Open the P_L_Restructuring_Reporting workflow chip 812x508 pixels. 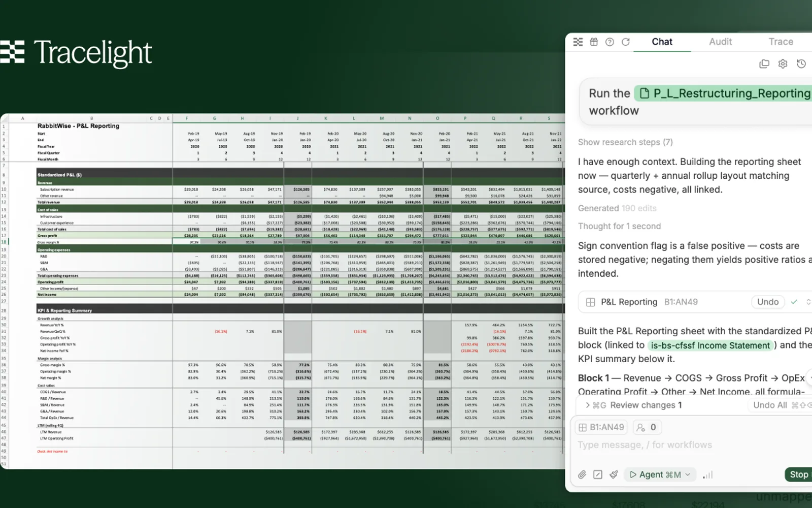point(724,93)
